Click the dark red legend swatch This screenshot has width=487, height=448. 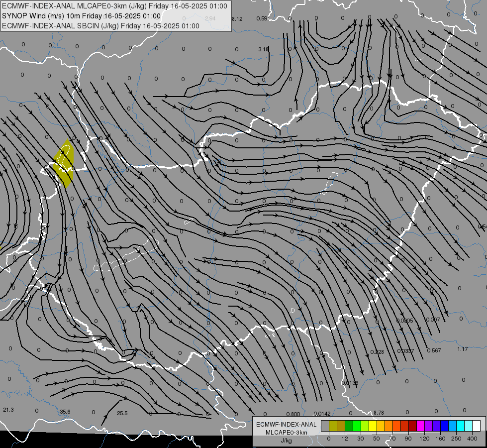412,426
